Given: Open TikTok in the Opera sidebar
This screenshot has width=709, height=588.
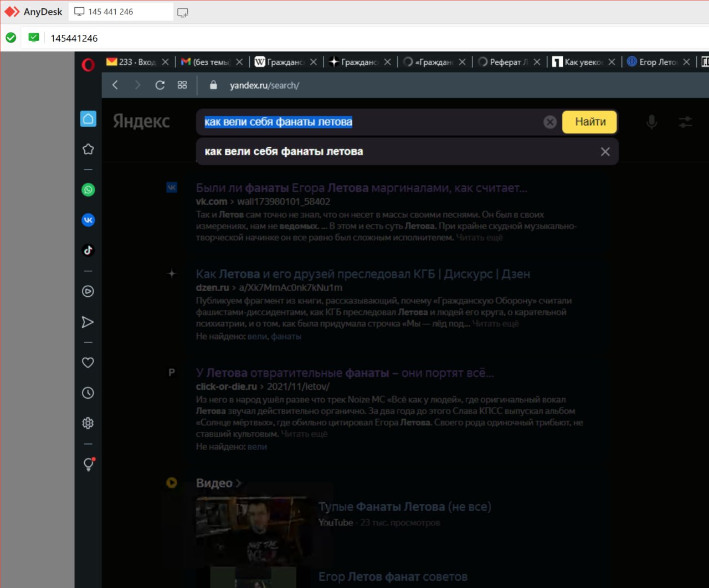Looking at the screenshot, I should pyautogui.click(x=88, y=250).
